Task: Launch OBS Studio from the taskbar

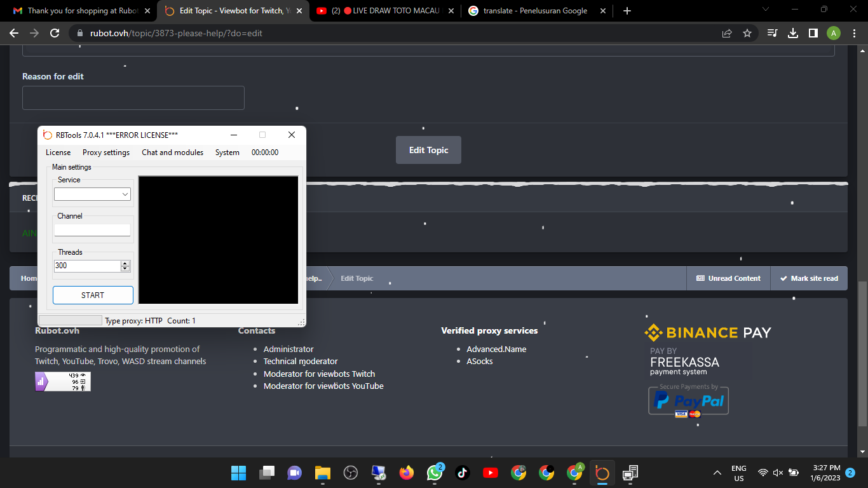Action: [350, 473]
